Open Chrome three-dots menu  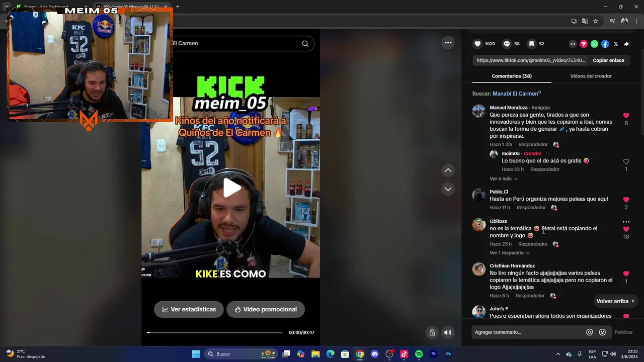[636, 21]
